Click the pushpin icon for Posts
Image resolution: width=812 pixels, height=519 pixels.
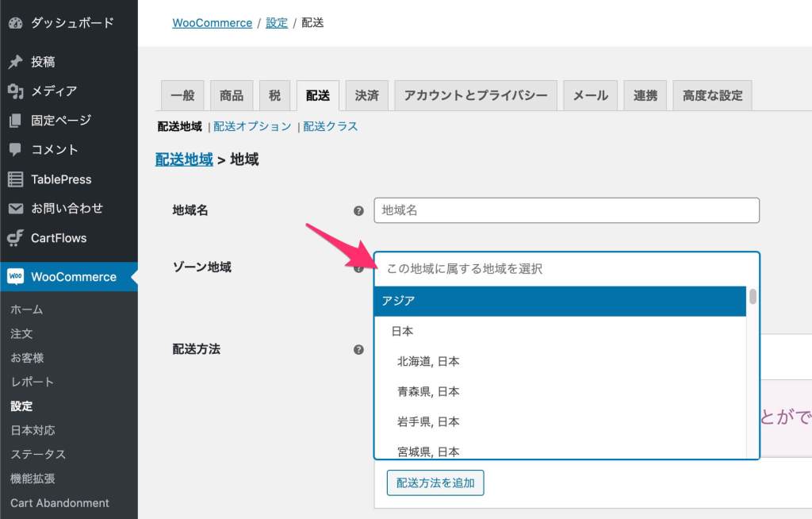[15, 62]
